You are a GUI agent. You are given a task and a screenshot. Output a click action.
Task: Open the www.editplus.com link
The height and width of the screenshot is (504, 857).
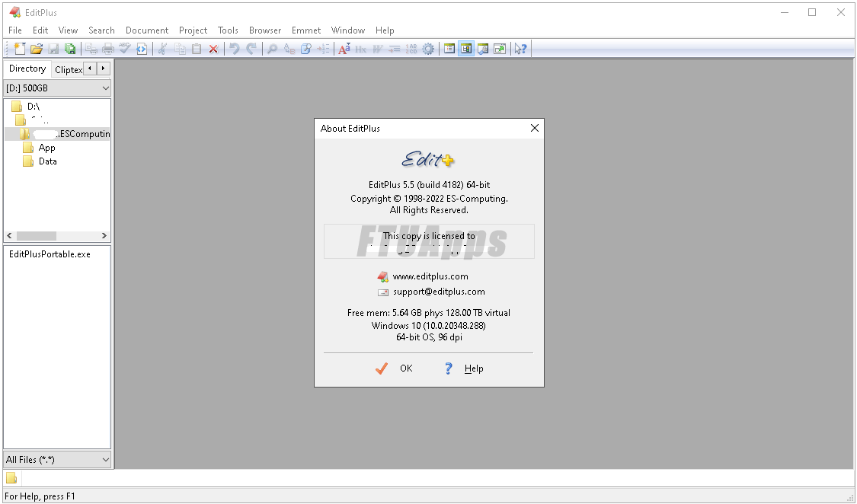coord(430,276)
